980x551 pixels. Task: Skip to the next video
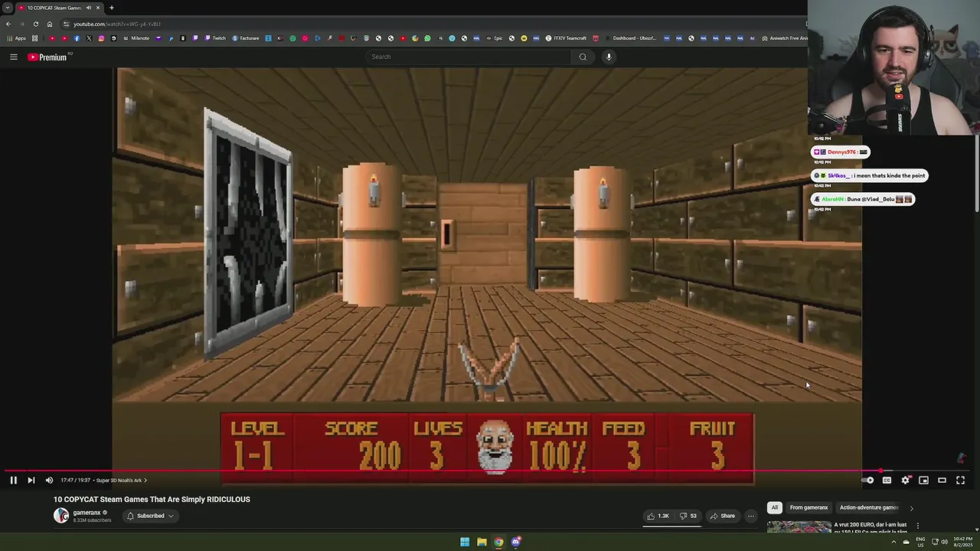click(31, 480)
